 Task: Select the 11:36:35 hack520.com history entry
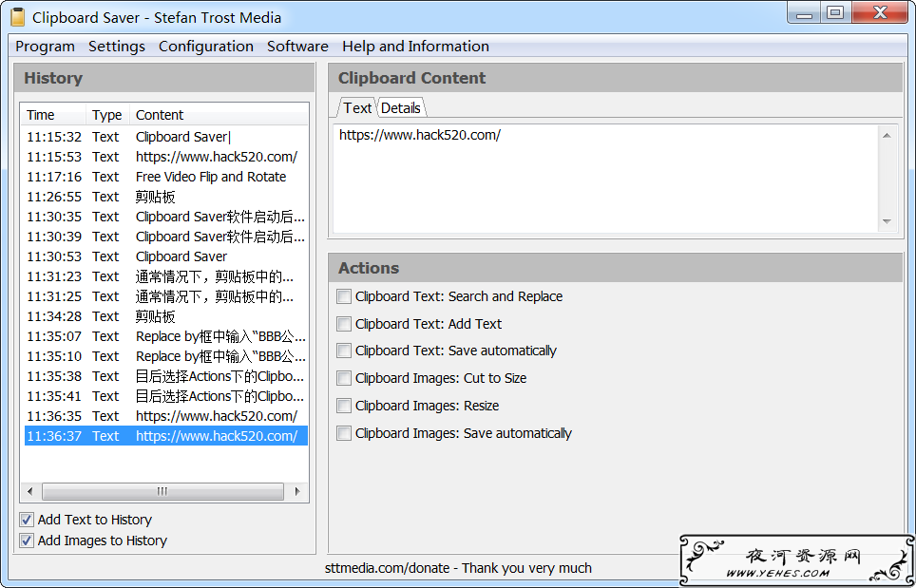click(x=166, y=416)
